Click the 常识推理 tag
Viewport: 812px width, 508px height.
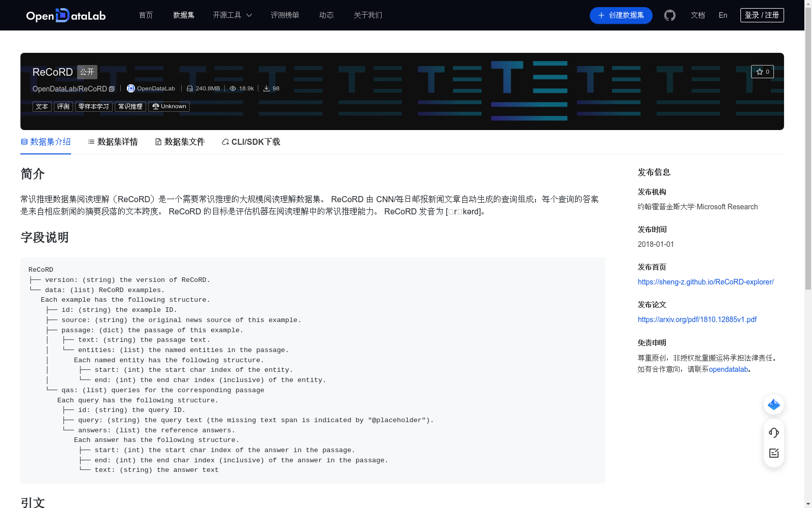(130, 106)
